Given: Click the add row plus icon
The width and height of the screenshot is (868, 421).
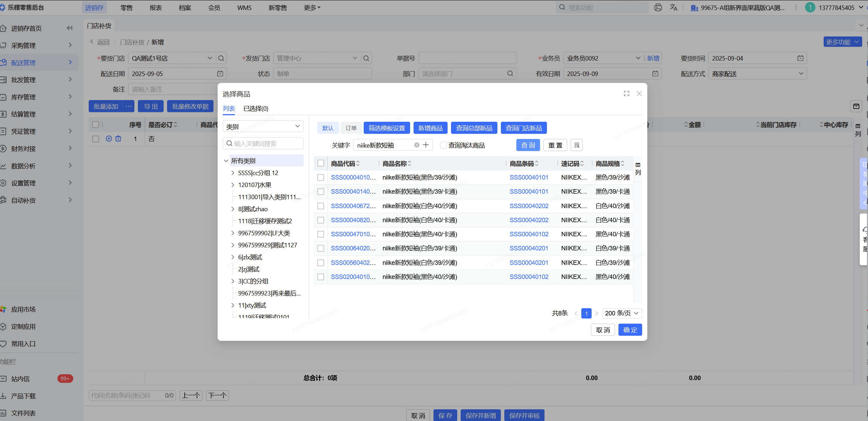Looking at the screenshot, I should tap(109, 139).
